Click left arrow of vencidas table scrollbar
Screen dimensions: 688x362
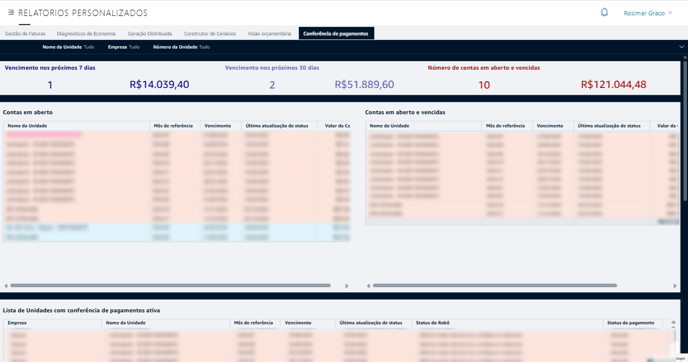coord(368,286)
